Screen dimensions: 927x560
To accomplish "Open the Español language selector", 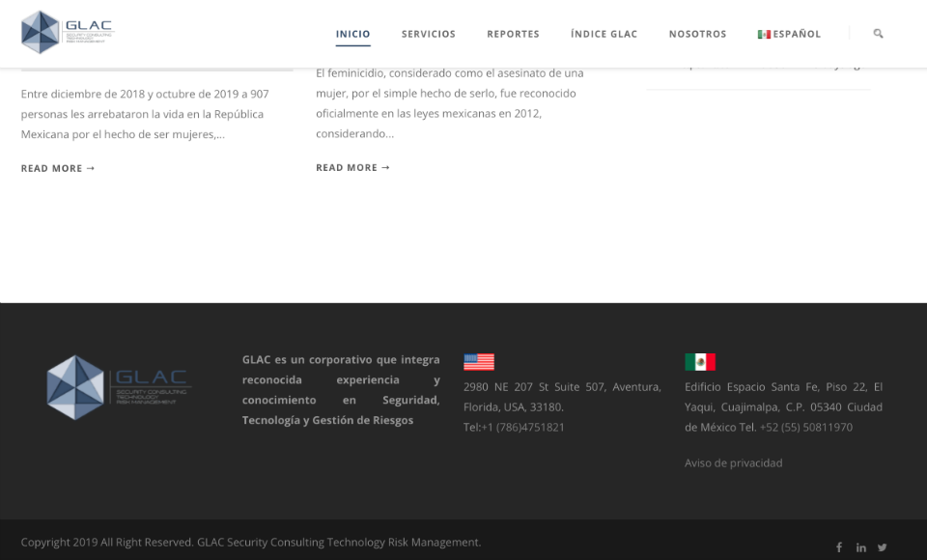I will 789,34.
